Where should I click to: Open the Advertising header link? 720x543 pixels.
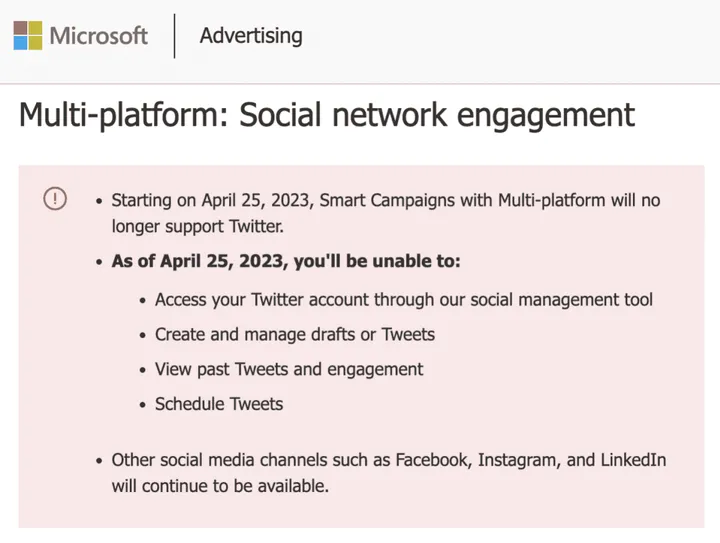point(251,36)
